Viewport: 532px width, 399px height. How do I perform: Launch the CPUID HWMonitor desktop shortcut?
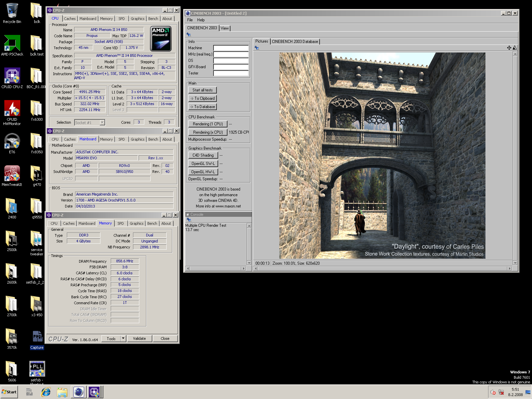[12, 113]
